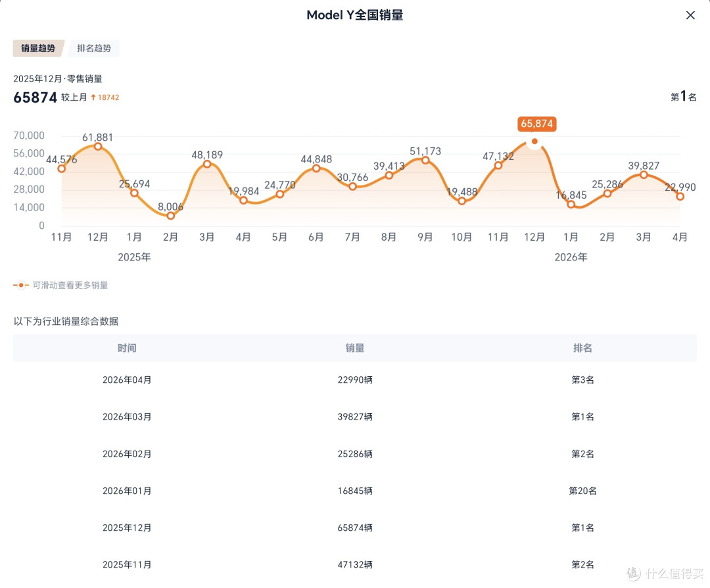710x588 pixels.
Task: Click the 61,881 December 2024 data point
Action: coord(98,146)
